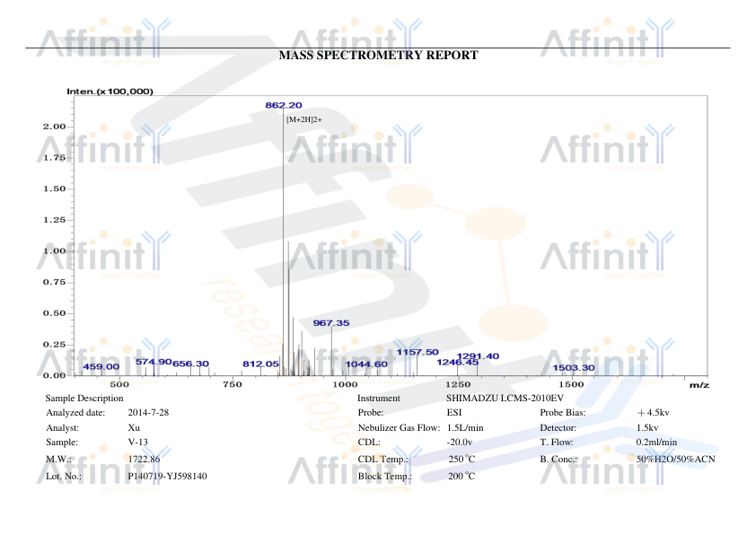Click the Instrument label
This screenshot has width=756, height=535.
[379, 399]
